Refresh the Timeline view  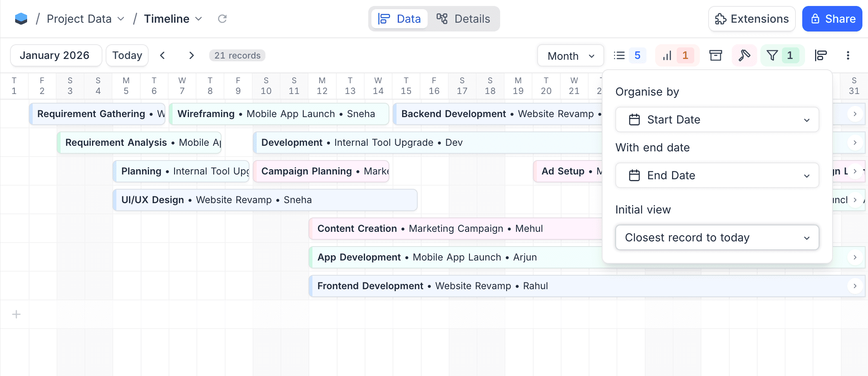pos(222,18)
